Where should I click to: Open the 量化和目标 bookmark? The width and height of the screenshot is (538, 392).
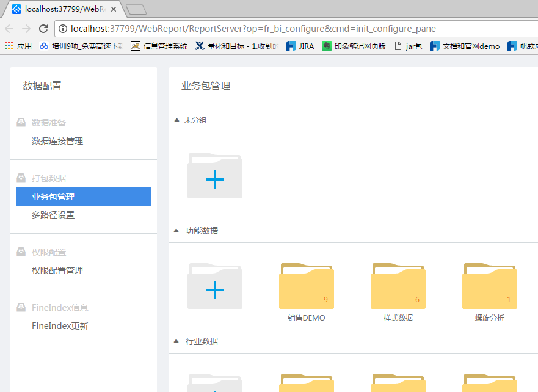point(237,46)
